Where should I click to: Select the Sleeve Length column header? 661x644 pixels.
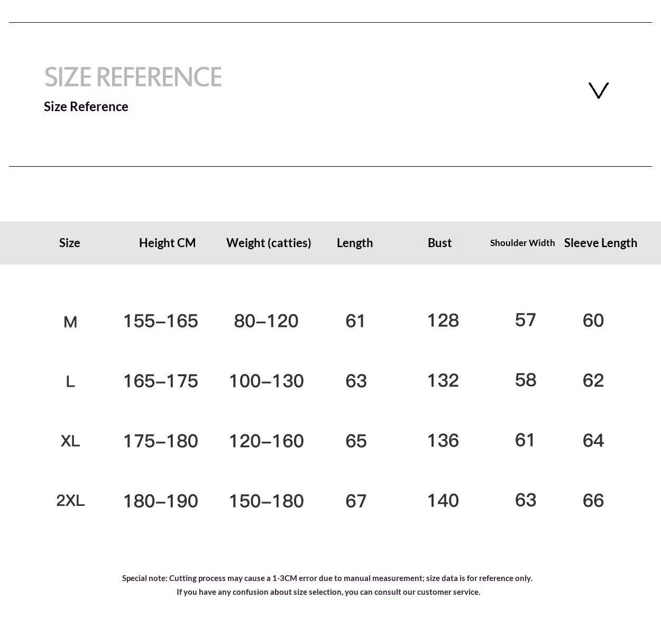(x=601, y=243)
